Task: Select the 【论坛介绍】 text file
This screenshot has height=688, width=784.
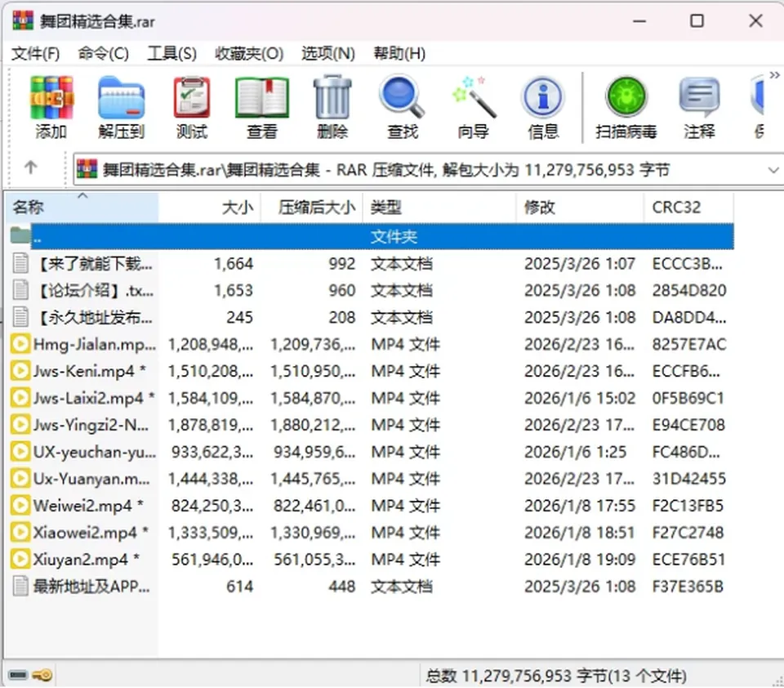Action: [371, 291]
